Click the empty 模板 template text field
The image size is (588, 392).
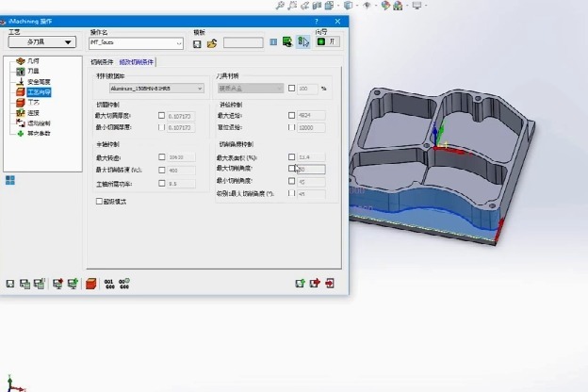coord(243,42)
